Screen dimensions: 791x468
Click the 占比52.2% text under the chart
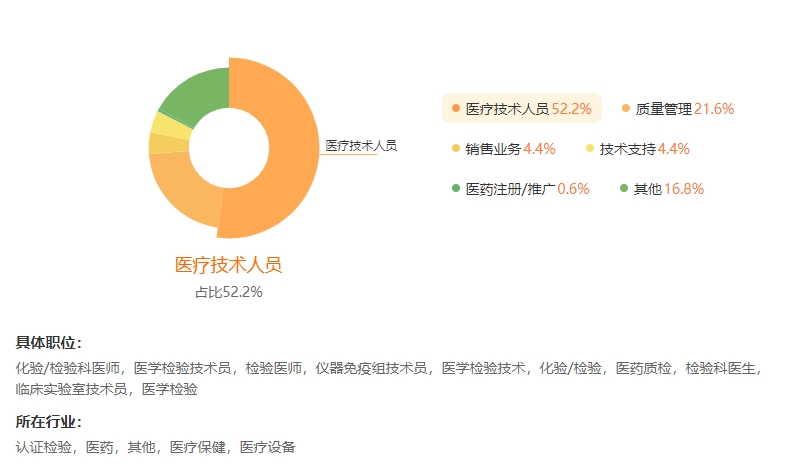(x=229, y=292)
